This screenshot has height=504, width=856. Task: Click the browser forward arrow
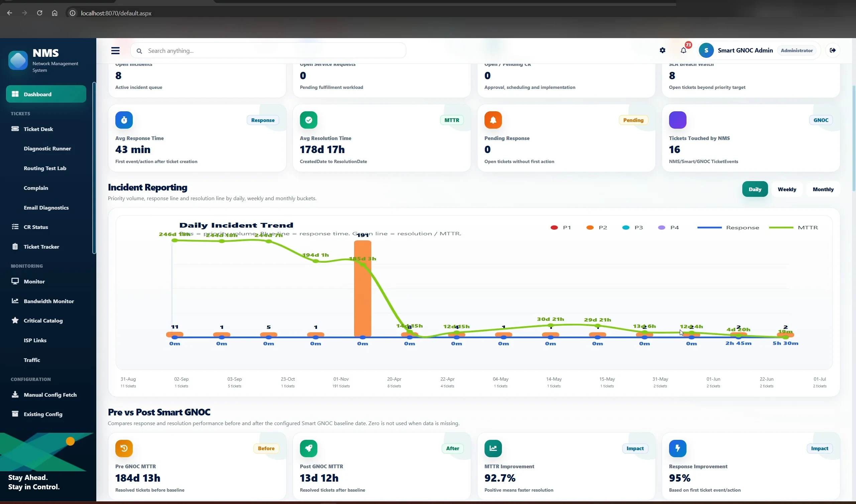coord(24,13)
